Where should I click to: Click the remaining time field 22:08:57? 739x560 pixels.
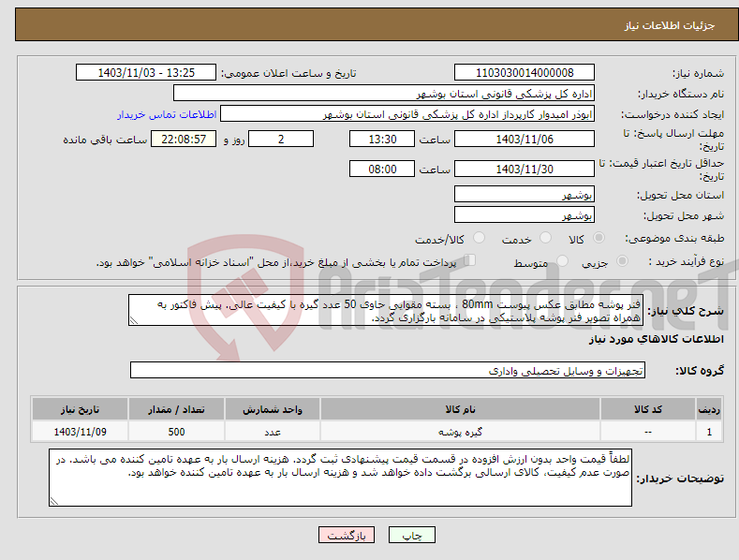[184, 139]
